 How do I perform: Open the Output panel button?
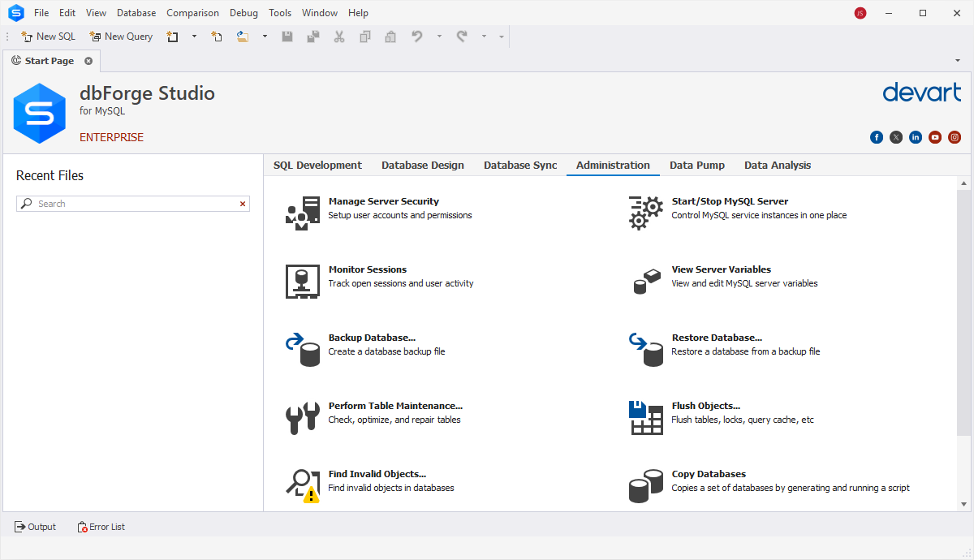[35, 527]
